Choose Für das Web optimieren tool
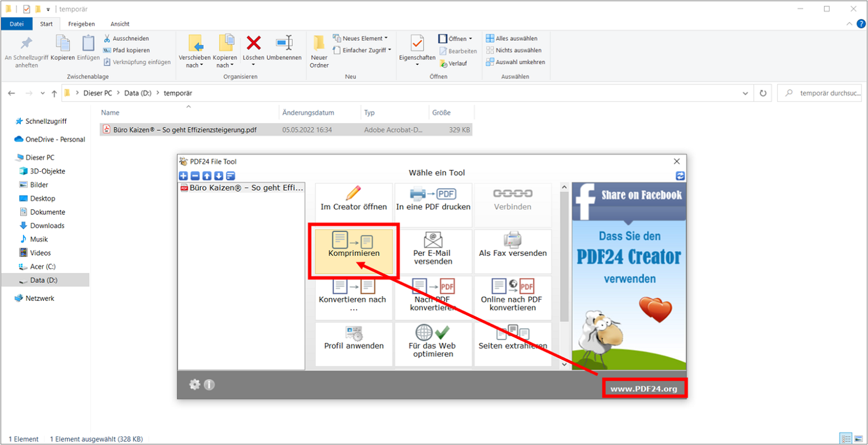868x445 pixels. (x=433, y=344)
